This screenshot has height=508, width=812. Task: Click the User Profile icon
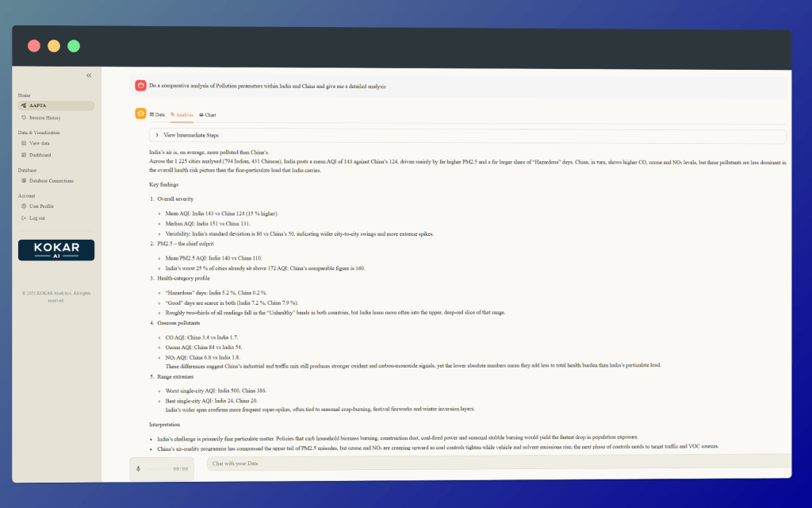tap(24, 206)
